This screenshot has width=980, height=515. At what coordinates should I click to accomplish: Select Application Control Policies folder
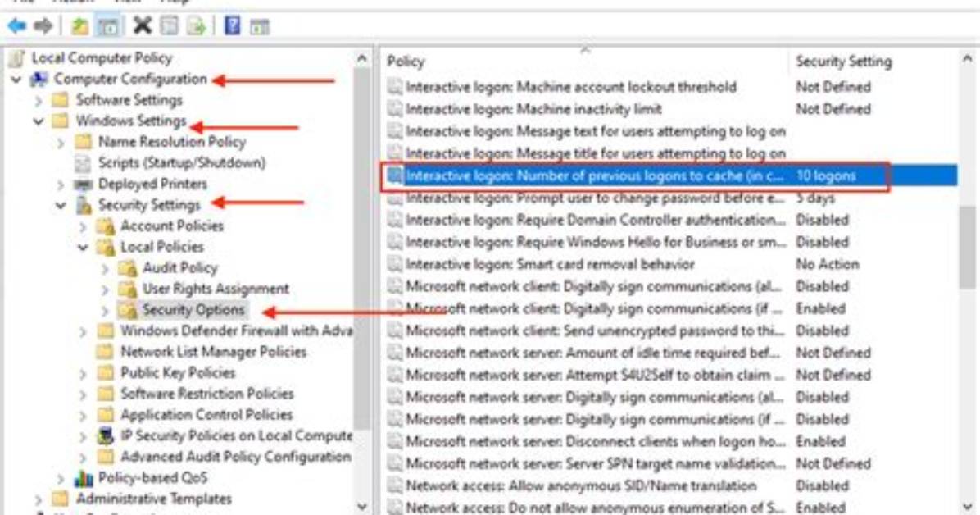click(206, 415)
